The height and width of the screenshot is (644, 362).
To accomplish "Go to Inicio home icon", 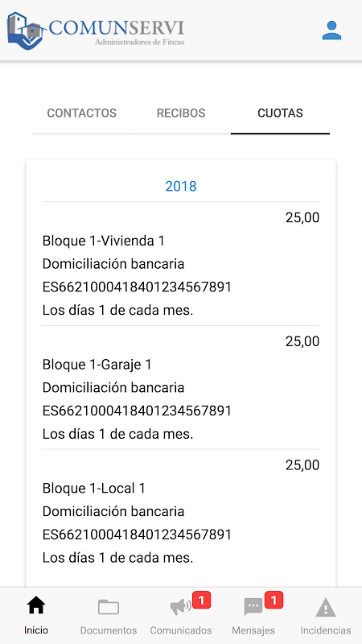I will pyautogui.click(x=35, y=606).
